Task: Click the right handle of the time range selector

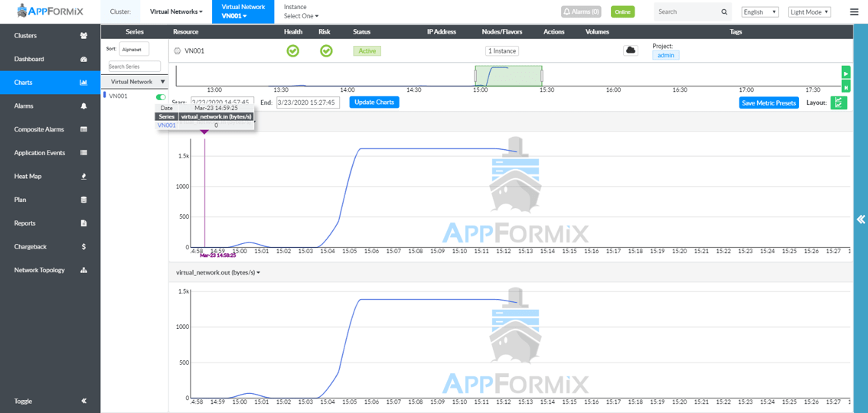Action: pos(542,75)
